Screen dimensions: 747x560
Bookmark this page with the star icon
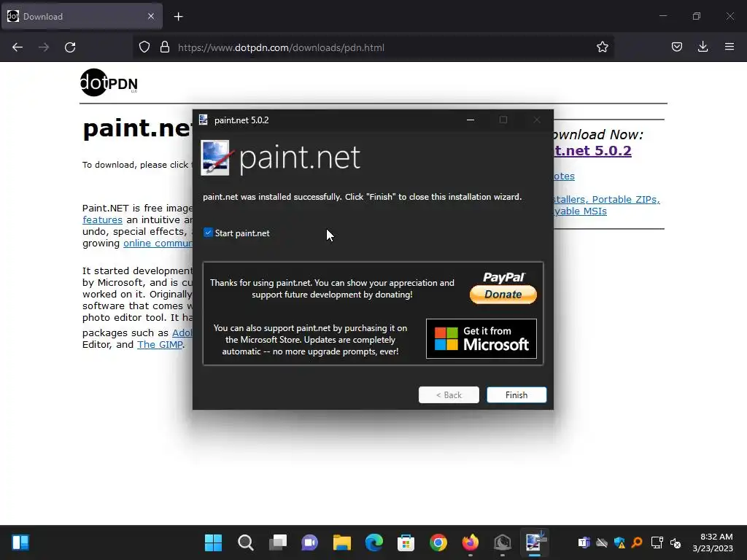602,47
